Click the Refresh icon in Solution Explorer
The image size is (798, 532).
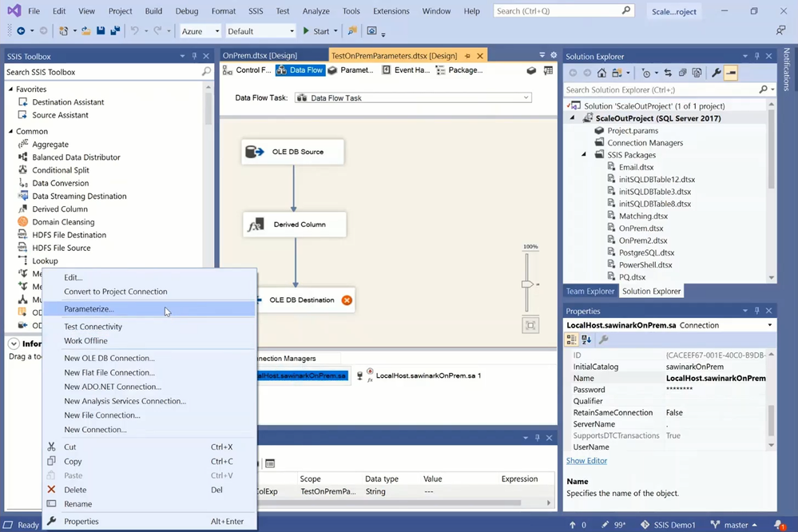pyautogui.click(x=668, y=73)
